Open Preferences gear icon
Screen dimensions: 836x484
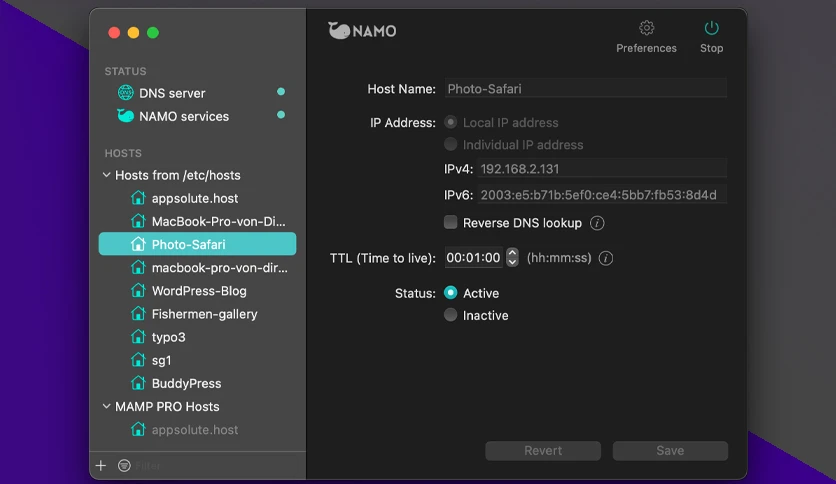point(646,28)
